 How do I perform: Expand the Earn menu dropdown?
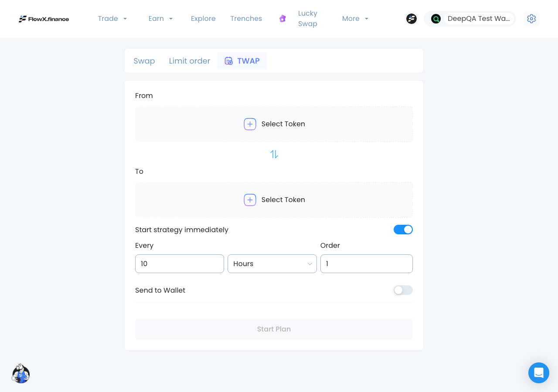pyautogui.click(x=160, y=19)
